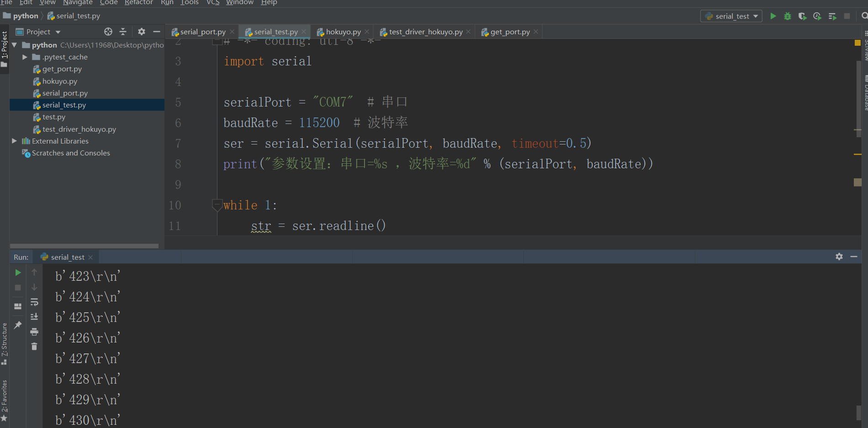Image resolution: width=868 pixels, height=428 pixels.
Task: Collapse the python root folder
Action: click(x=14, y=45)
